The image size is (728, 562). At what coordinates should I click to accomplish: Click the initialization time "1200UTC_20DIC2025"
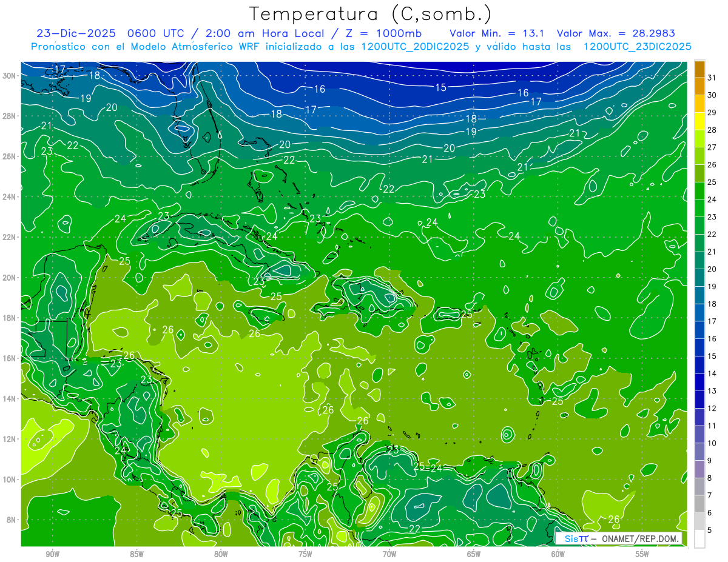coord(415,47)
